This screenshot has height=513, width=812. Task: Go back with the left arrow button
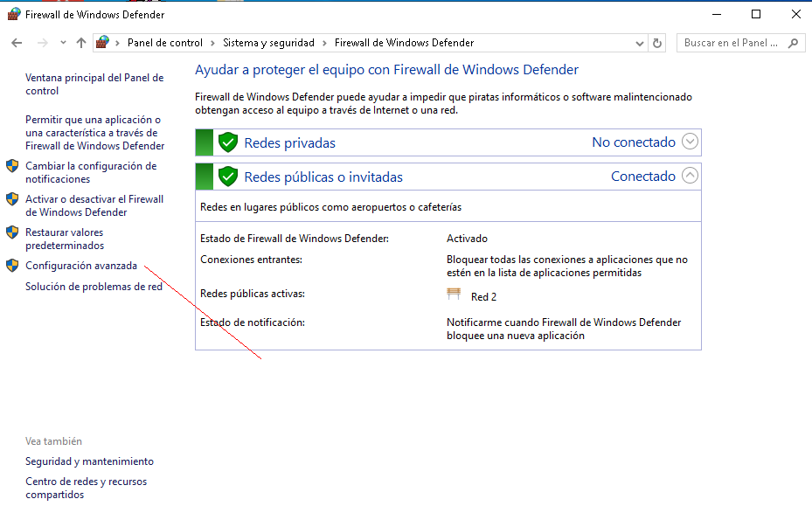pos(17,43)
